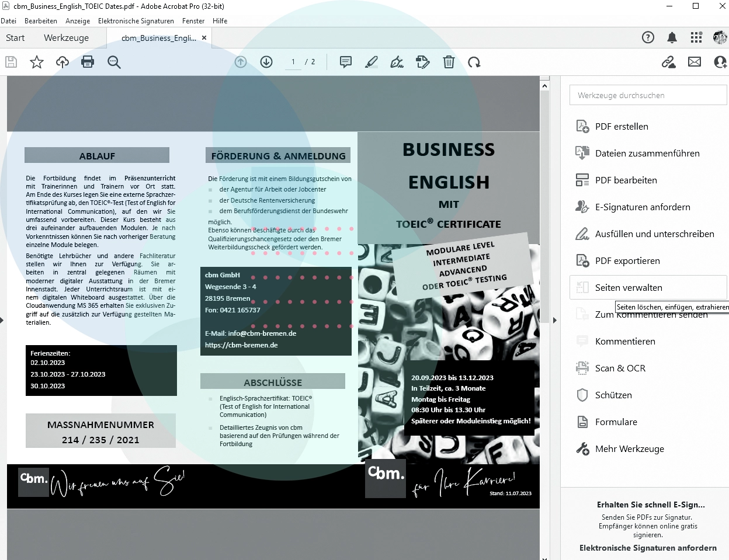Click the FÖRDERUNG & ANMELDUNG heading
Viewport: 729px width, 560px height.
(x=278, y=156)
